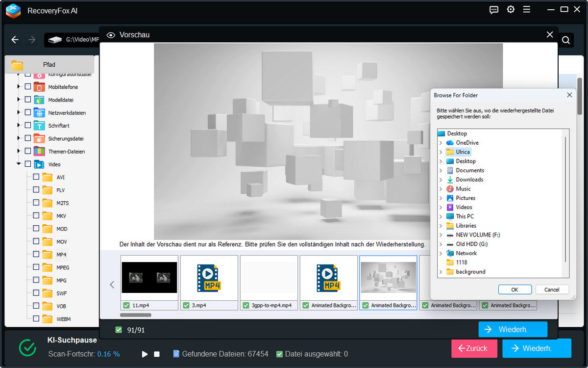Select Old HDD (G:) in folder tree
The width and height of the screenshot is (588, 368).
tap(471, 244)
